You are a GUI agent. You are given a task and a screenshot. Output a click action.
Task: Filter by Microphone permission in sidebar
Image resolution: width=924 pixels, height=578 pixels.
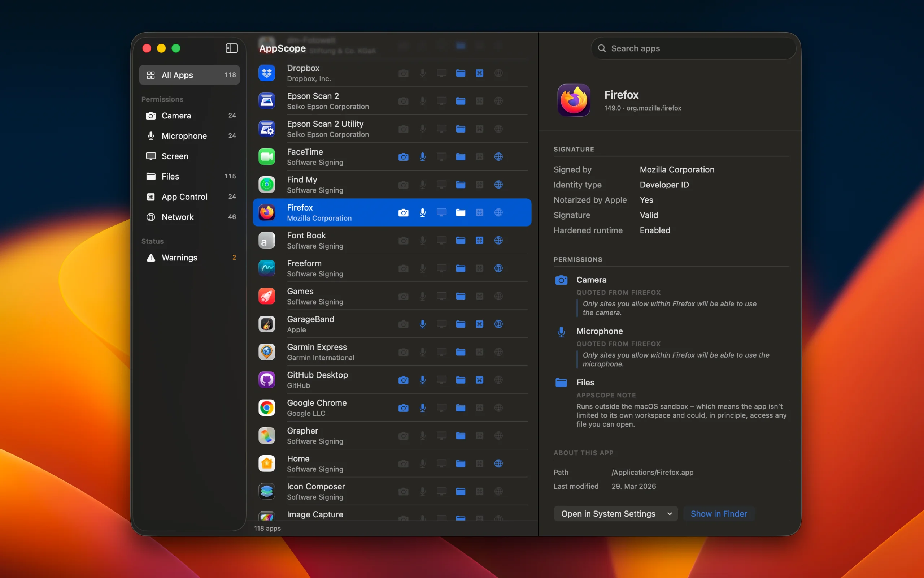(x=189, y=136)
